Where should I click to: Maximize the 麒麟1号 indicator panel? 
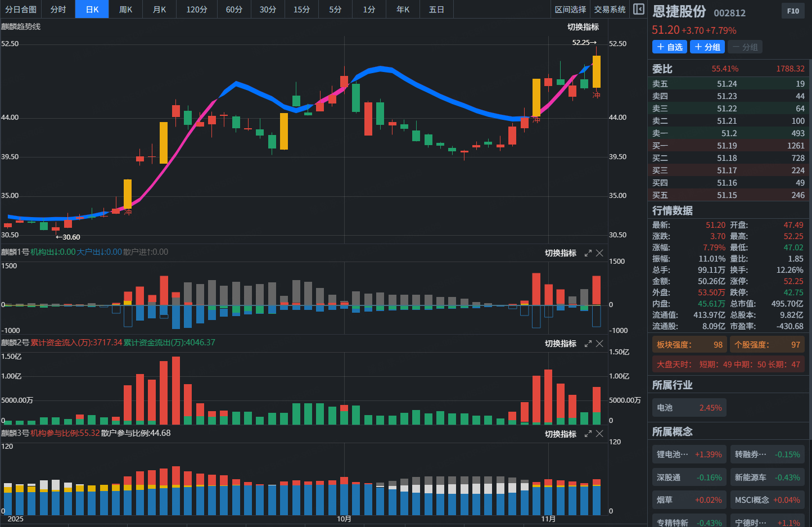tap(588, 253)
